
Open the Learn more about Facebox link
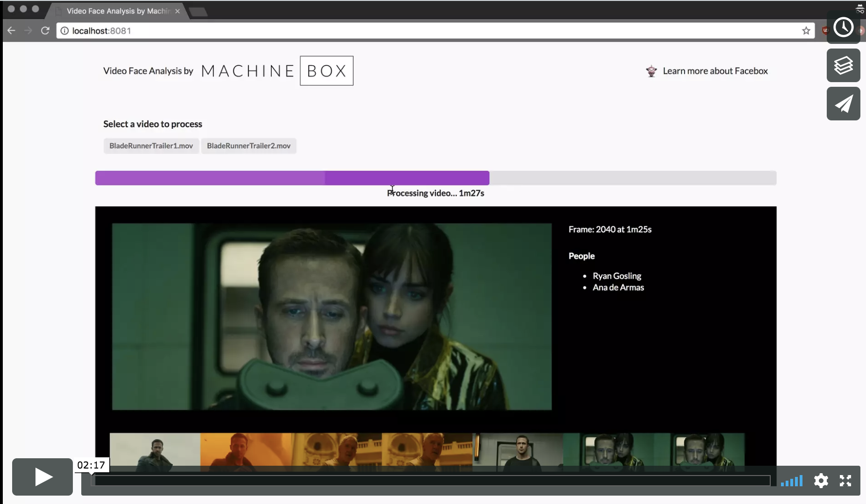point(715,71)
